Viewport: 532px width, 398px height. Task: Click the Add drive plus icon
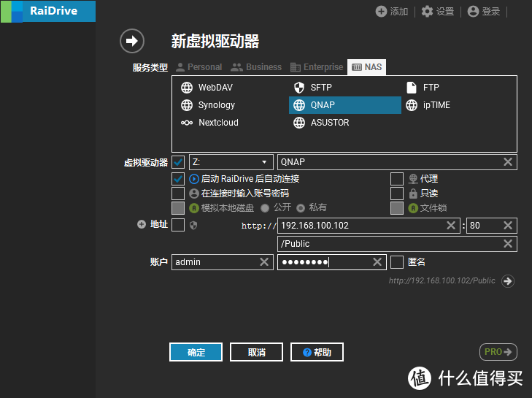(x=381, y=11)
